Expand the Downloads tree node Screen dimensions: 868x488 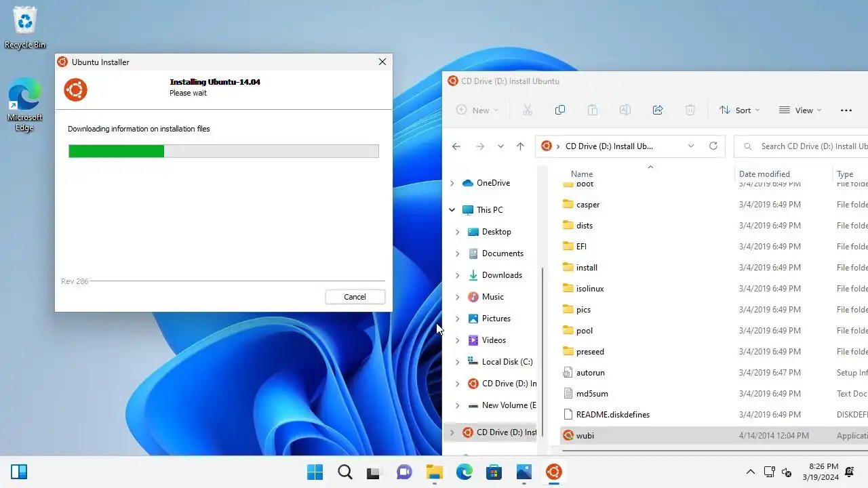(x=457, y=275)
